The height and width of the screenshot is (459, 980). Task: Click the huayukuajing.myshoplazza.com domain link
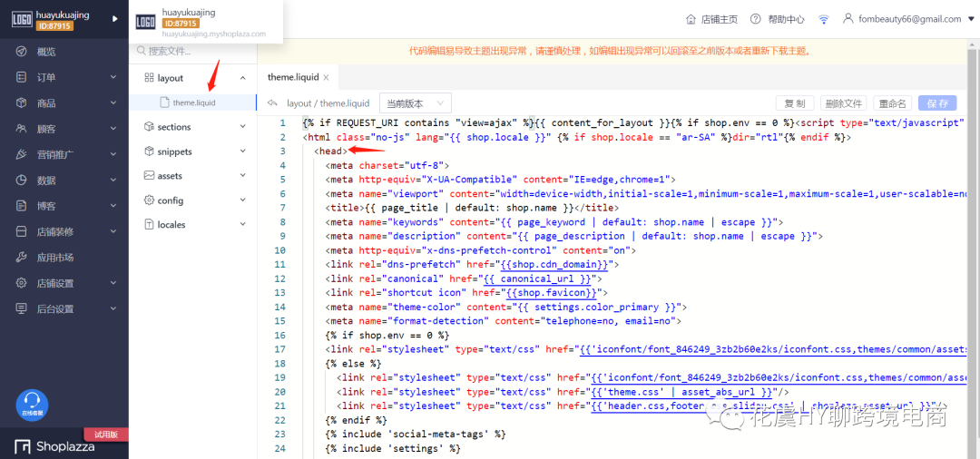coord(214,34)
